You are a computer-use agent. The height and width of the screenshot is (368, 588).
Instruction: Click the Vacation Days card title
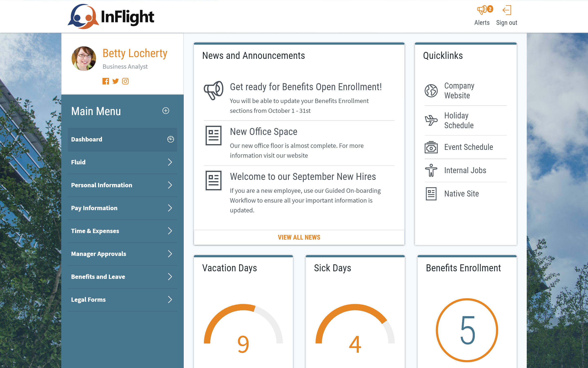tap(229, 268)
